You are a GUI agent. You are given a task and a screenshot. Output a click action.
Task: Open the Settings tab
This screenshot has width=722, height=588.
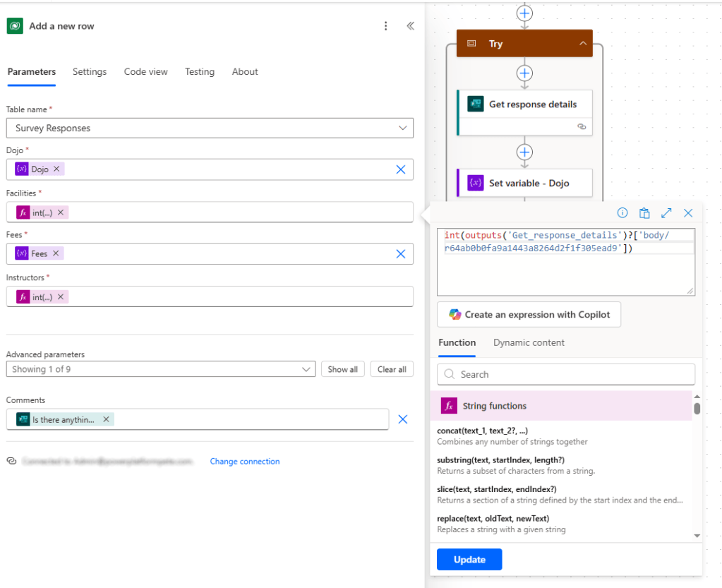90,71
